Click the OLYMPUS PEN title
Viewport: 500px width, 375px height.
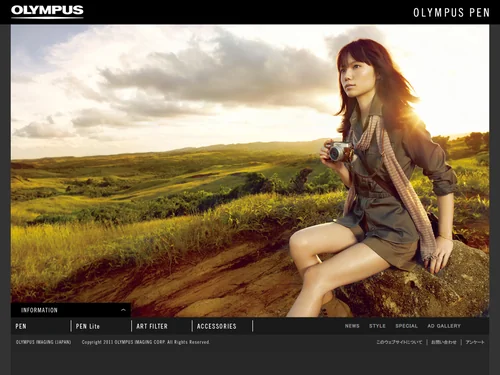tap(451, 13)
